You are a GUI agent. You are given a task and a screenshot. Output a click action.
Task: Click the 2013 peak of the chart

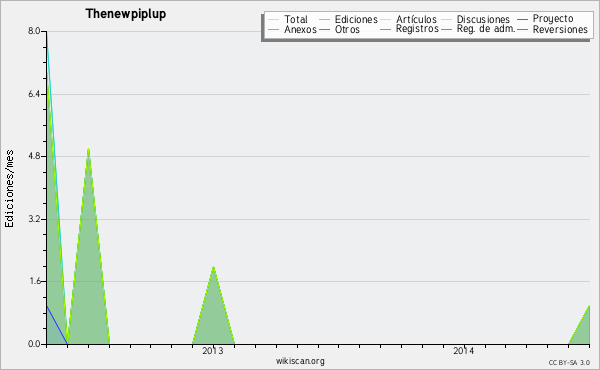[x=213, y=267]
